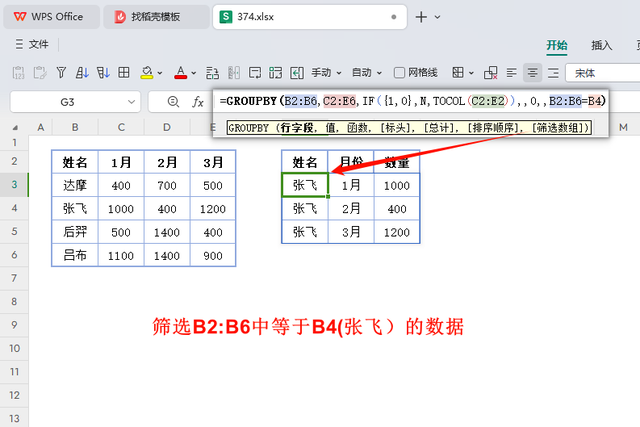Click the find and replace icon
Image resolution: width=640 pixels, height=427 pixels.
coord(212,73)
